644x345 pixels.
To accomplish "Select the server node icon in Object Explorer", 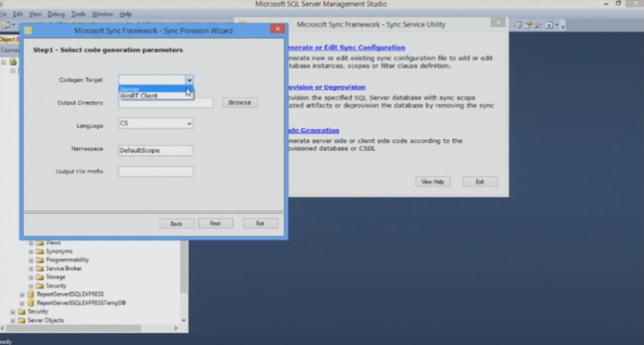I will [13, 62].
